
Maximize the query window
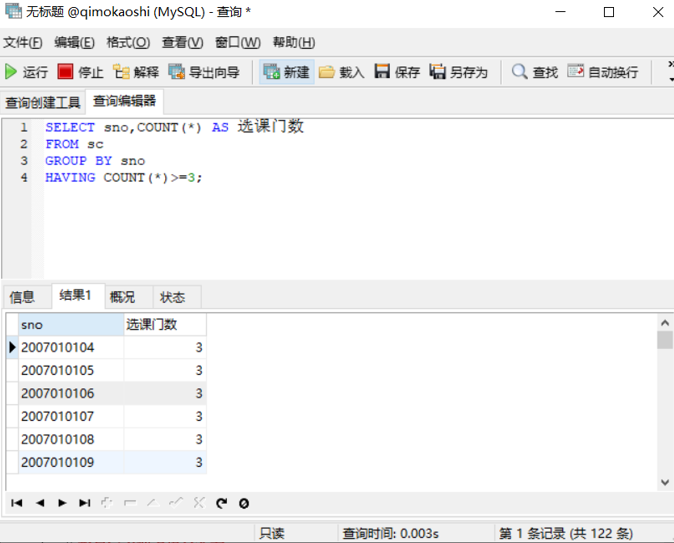click(609, 12)
